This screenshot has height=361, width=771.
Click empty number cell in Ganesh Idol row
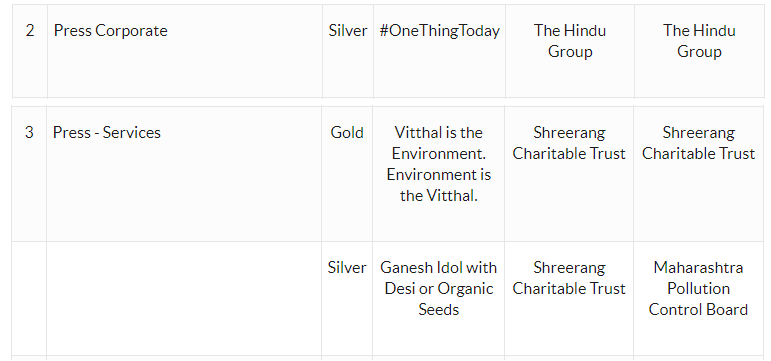pos(30,298)
